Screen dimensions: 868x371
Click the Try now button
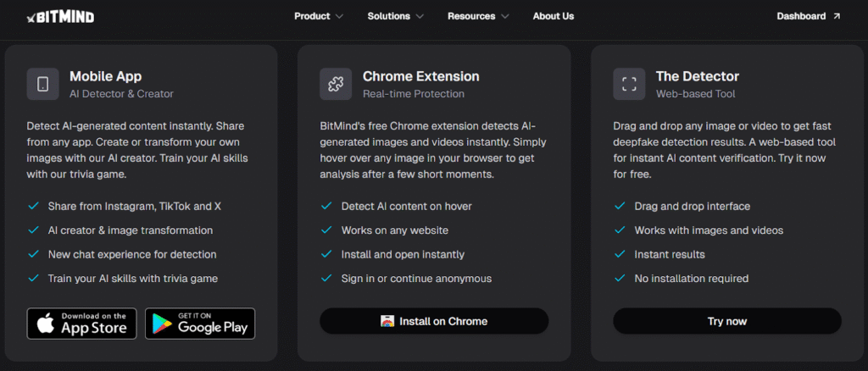(726, 321)
